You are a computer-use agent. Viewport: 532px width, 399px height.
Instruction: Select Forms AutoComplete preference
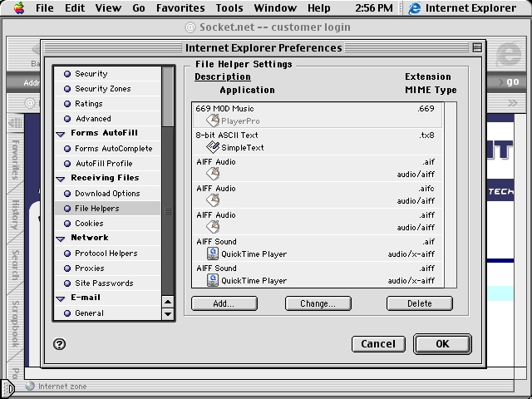click(x=107, y=148)
